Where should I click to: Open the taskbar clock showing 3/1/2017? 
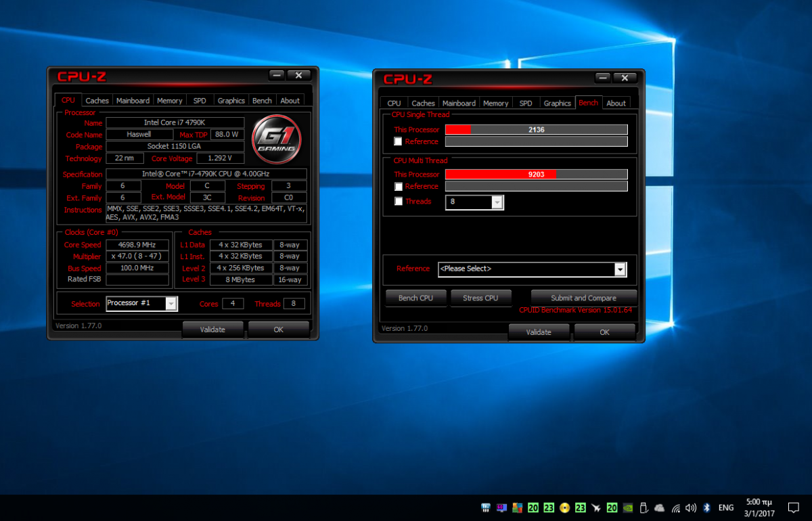[759, 507]
